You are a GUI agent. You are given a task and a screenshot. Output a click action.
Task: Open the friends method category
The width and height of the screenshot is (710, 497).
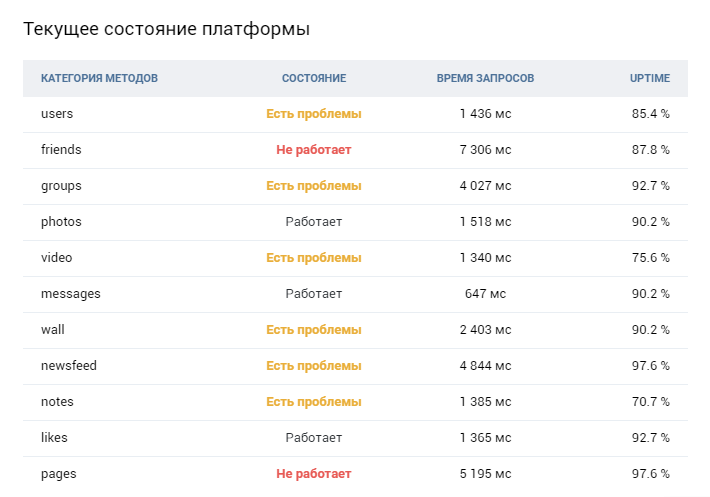(x=61, y=150)
